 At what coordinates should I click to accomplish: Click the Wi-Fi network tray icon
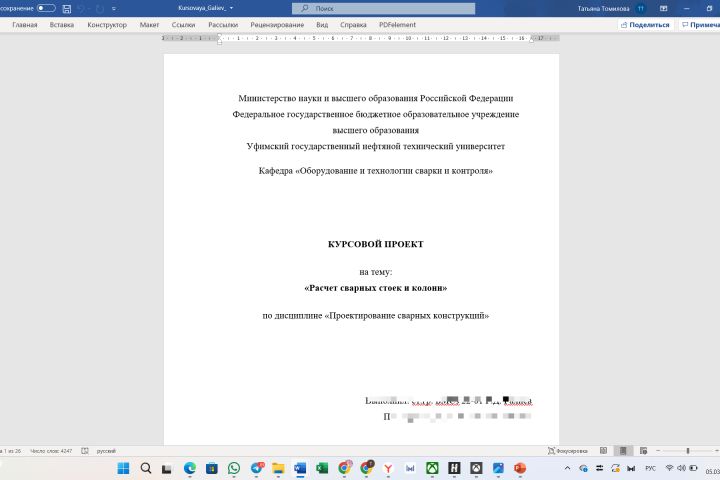669,468
